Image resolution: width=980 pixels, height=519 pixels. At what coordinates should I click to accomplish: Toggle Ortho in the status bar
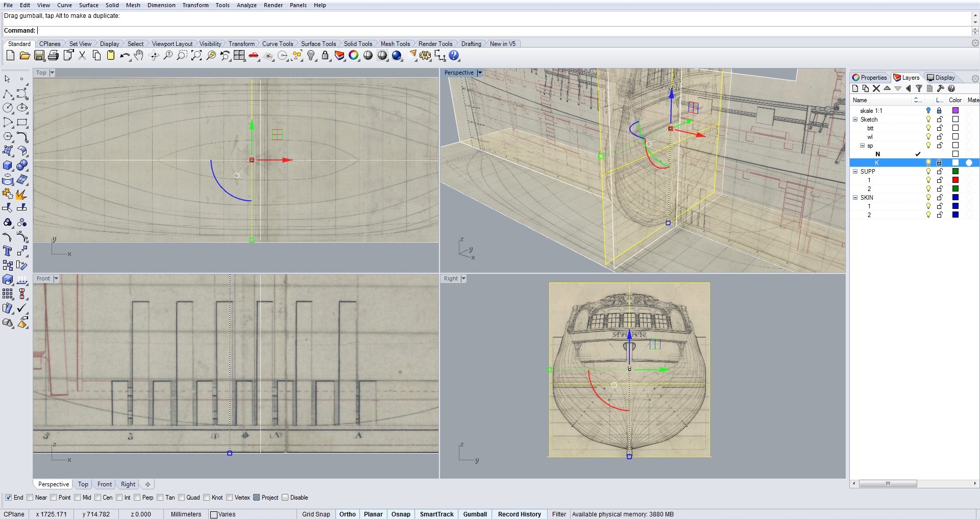[x=347, y=514]
